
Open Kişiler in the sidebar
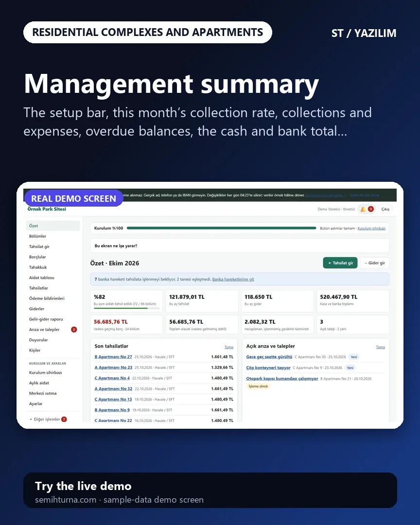(x=53, y=350)
